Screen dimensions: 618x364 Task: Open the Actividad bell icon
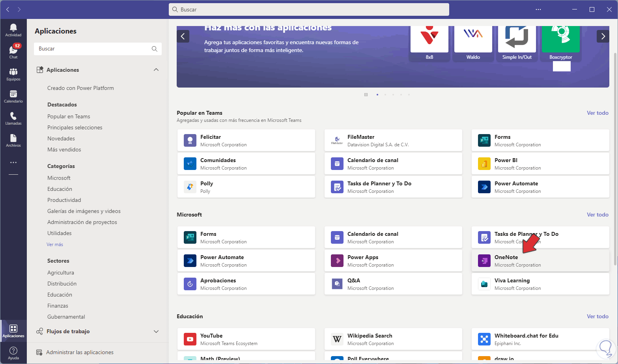13,30
